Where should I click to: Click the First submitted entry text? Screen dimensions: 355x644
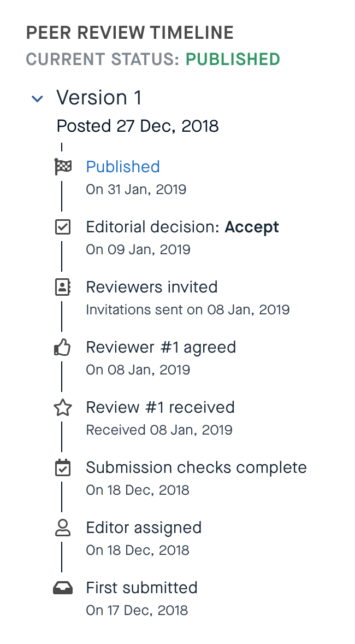[141, 588]
